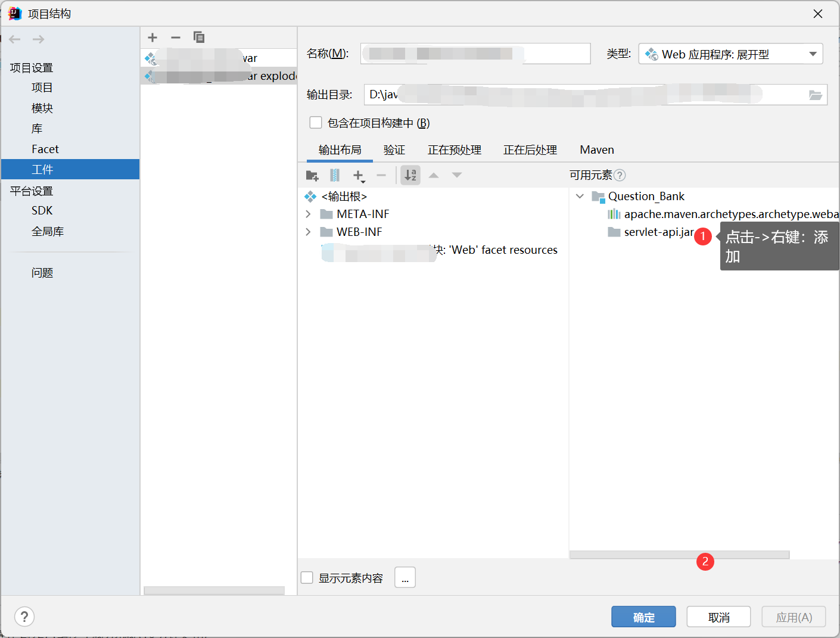This screenshot has height=638, width=840.
Task: Click the artifact list horizontal scrollbar
Action: coord(214,590)
